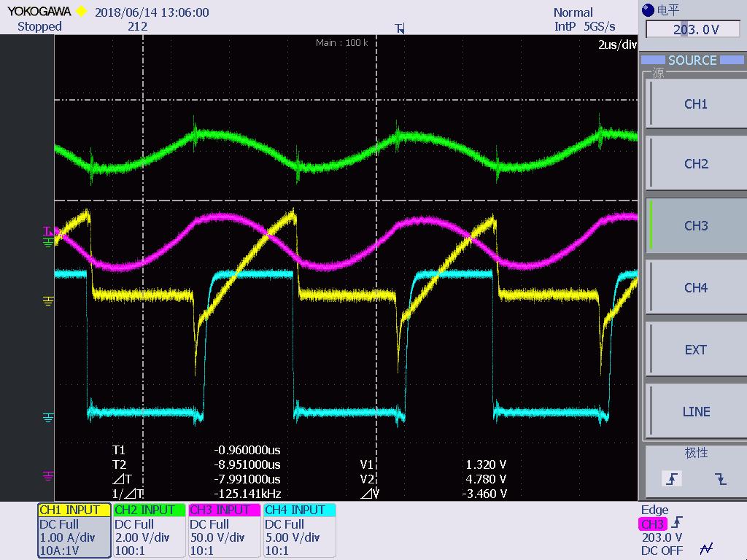Select CH4 as trigger source

(x=696, y=287)
